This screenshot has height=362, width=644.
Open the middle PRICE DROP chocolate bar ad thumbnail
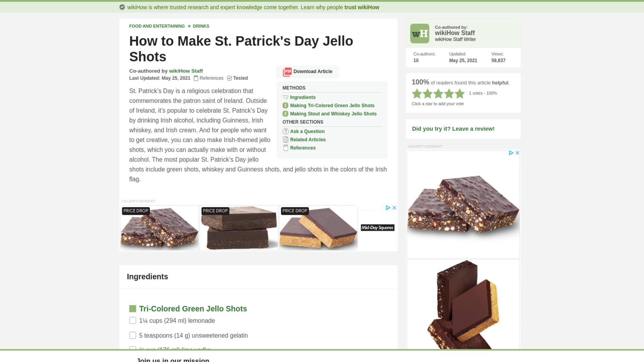[239, 228]
